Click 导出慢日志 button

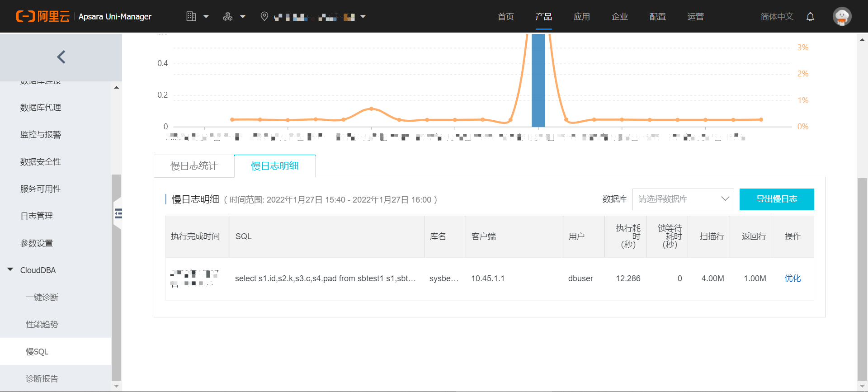pyautogui.click(x=777, y=199)
